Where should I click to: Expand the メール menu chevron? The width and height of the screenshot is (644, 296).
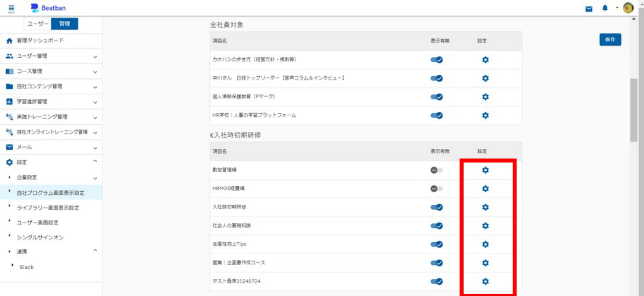click(95, 148)
